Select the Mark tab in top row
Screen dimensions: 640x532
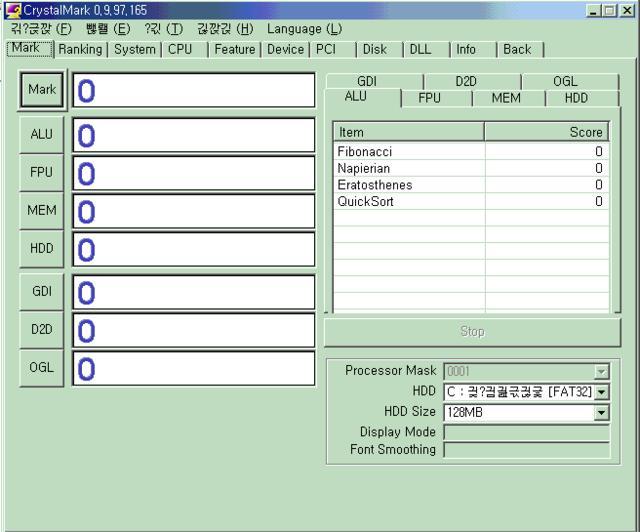(30, 49)
